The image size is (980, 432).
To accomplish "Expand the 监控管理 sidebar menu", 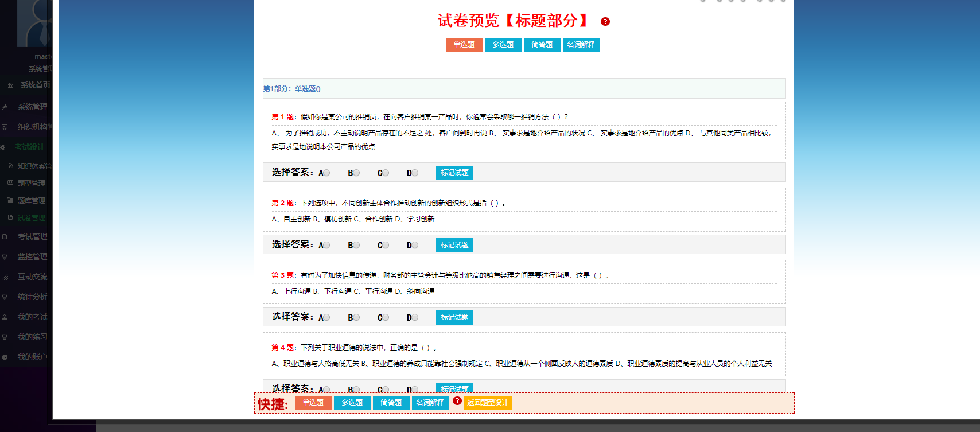I will click(x=32, y=257).
